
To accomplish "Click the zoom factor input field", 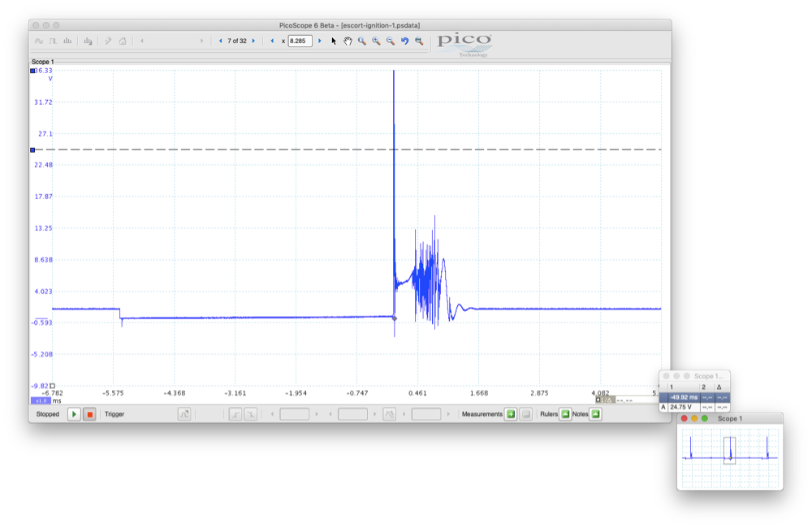I will [300, 41].
